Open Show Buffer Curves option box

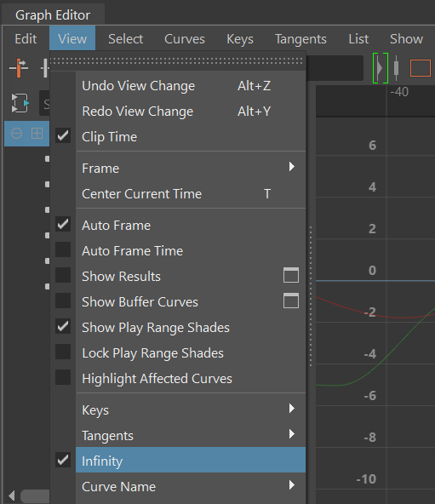tap(291, 301)
